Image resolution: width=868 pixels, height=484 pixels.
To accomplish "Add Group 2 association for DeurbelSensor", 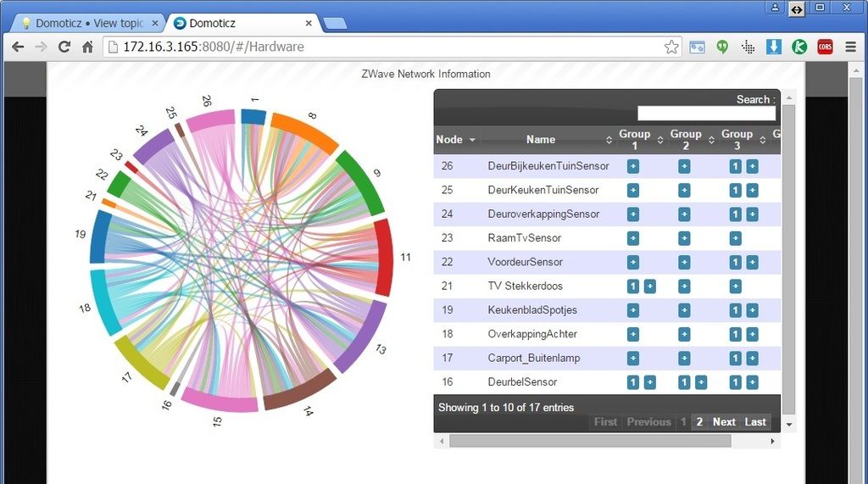I will click(701, 382).
